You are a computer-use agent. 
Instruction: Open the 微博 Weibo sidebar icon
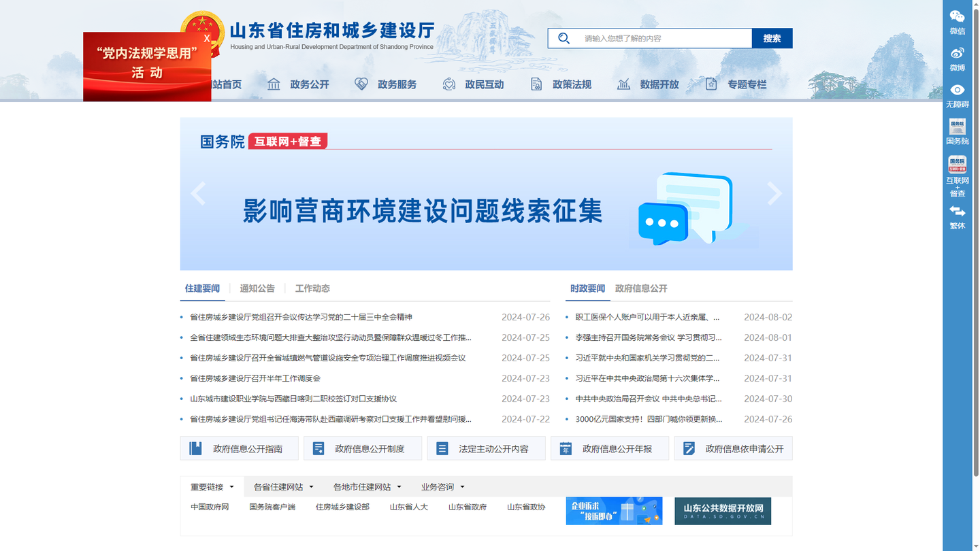point(957,53)
